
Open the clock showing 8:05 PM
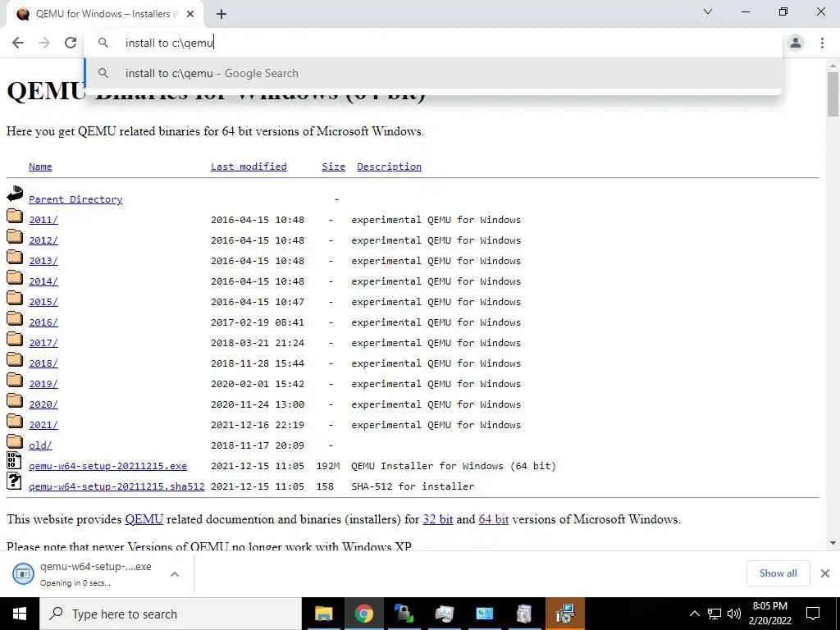tap(769, 614)
